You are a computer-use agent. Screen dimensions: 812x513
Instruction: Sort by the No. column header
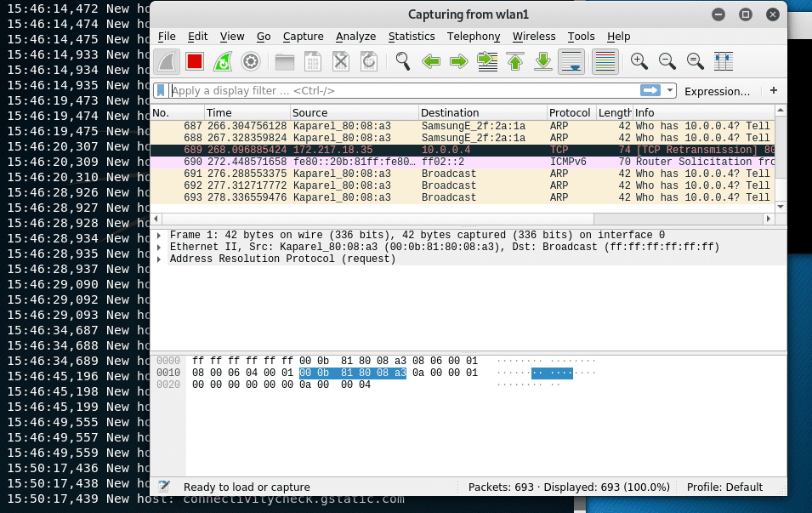pyautogui.click(x=177, y=112)
